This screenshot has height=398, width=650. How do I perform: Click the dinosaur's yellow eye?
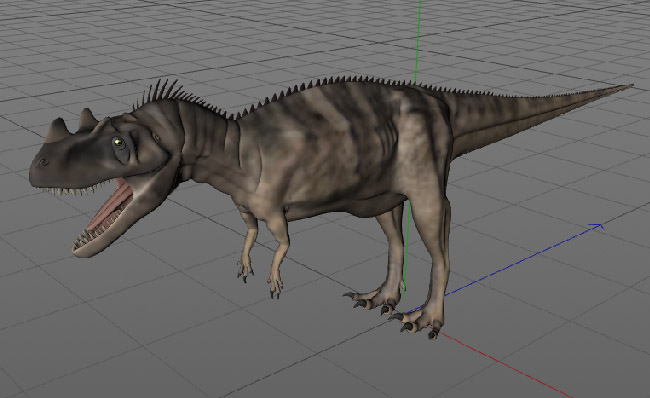(x=119, y=143)
